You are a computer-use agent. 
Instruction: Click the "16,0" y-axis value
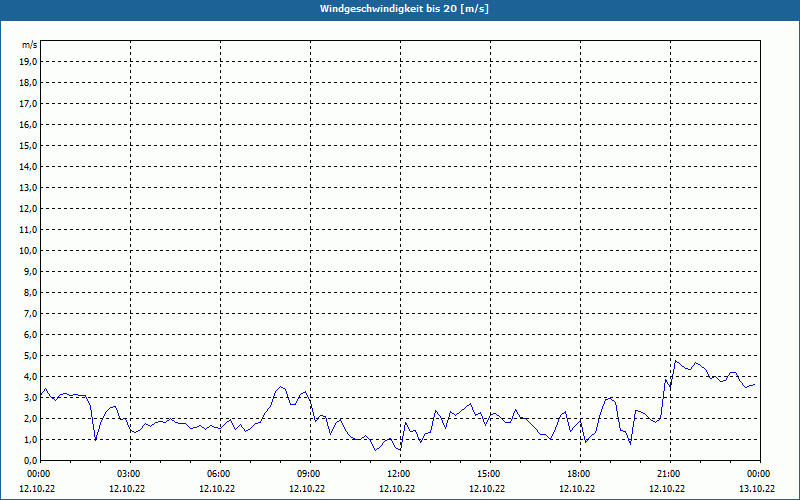coord(28,124)
